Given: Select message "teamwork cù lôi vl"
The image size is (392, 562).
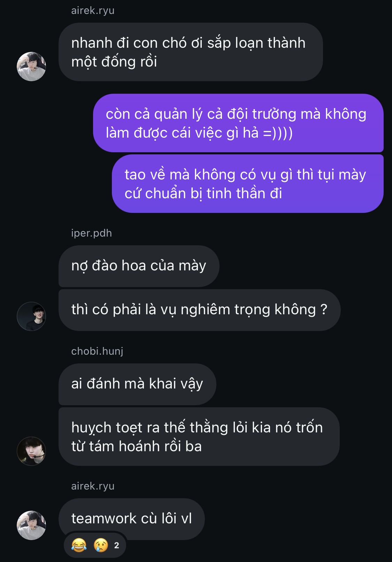Looking at the screenshot, I should (x=131, y=519).
